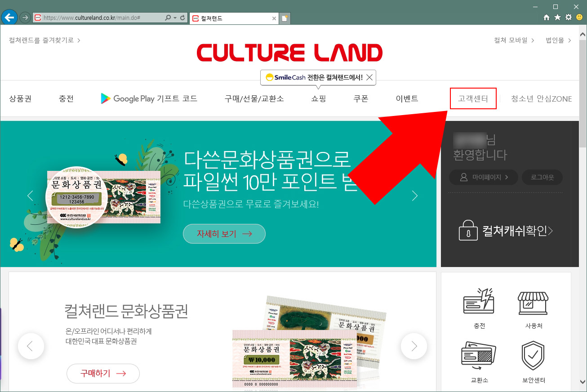Click the vertical page scrollbar thumb
Image resolution: width=587 pixels, height=392 pixels.
(583, 93)
